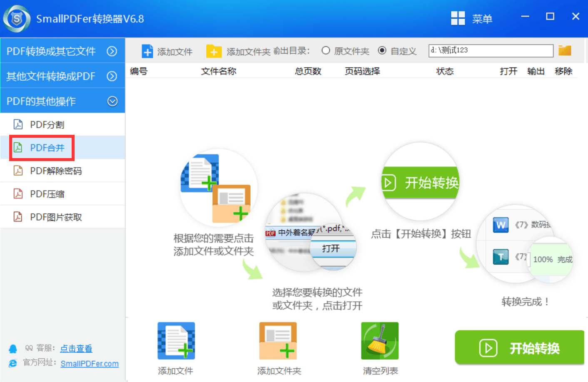
Task: Click the grid icon next to 菜单
Action: pyautogui.click(x=458, y=18)
